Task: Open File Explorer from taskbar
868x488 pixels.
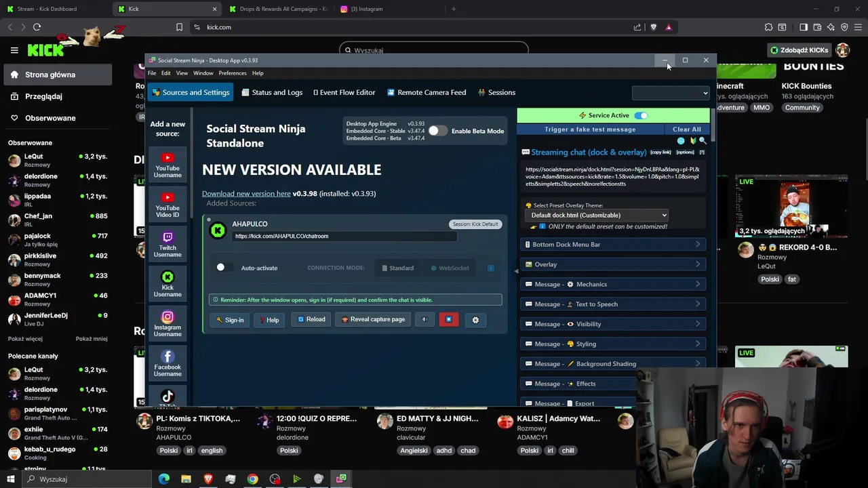Action: pos(186,479)
